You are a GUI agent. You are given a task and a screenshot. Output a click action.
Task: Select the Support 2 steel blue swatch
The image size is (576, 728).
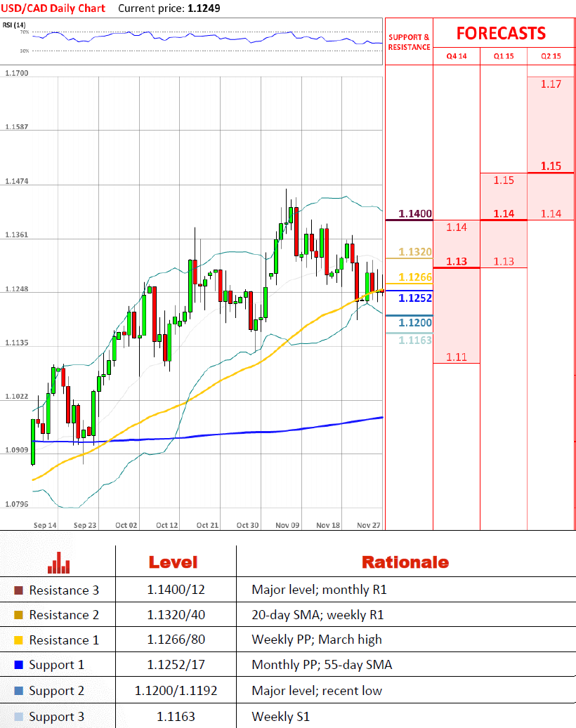coord(18,690)
